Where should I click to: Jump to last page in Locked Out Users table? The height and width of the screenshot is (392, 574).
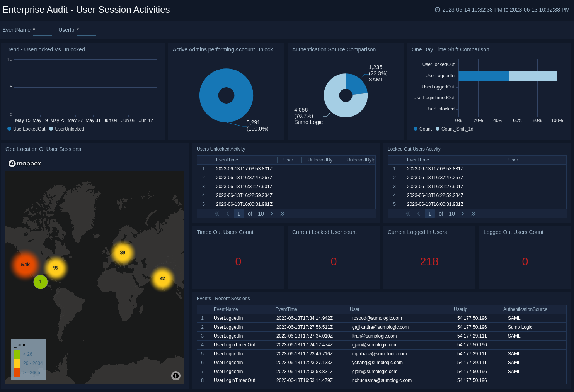tap(474, 214)
